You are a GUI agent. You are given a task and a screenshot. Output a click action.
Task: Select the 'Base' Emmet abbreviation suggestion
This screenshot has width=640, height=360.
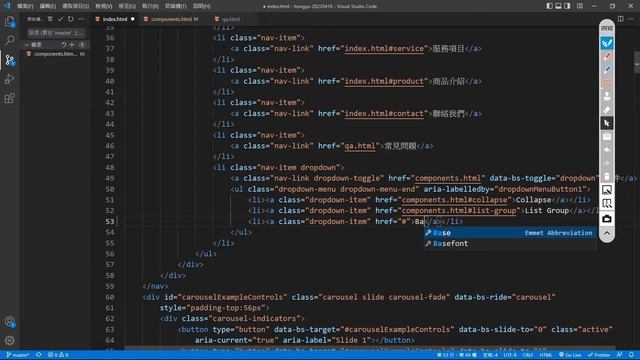pyautogui.click(x=509, y=233)
